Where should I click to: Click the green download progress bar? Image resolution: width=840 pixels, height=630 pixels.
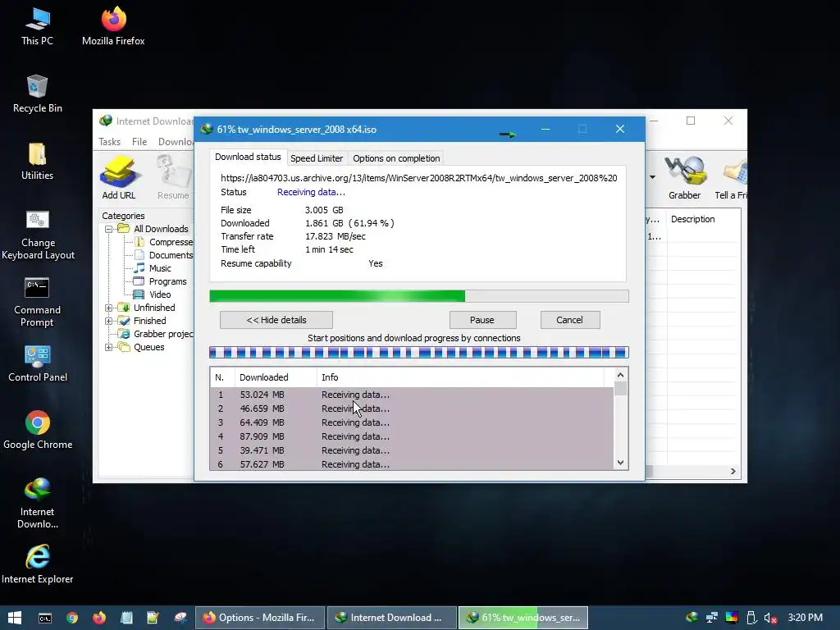419,296
